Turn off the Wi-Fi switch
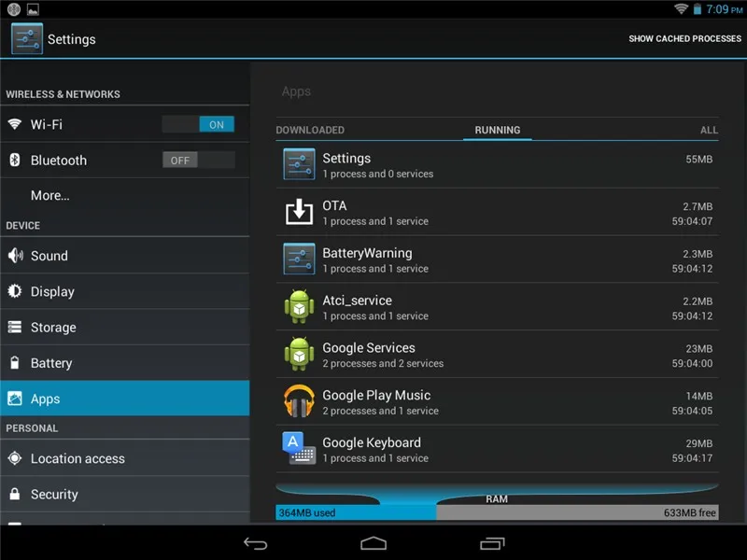 click(x=198, y=125)
